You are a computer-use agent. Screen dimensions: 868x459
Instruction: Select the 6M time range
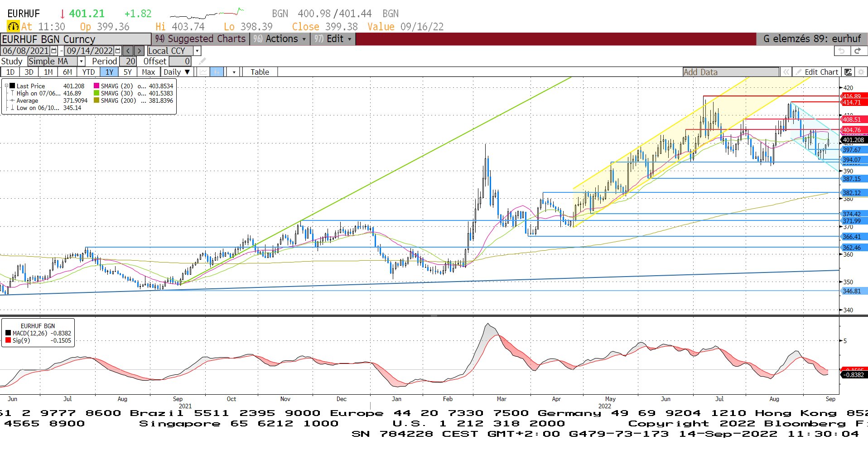point(67,72)
